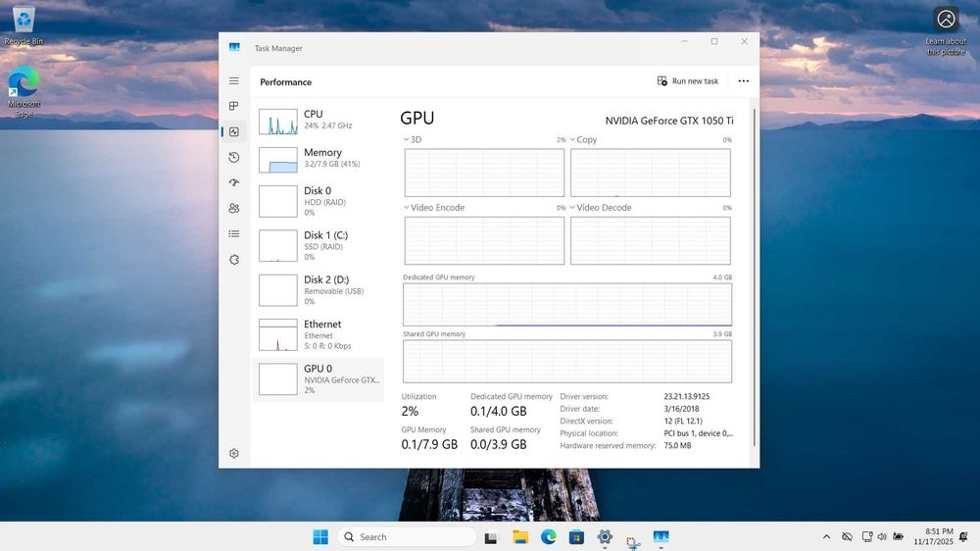Click the notification bell in the tray
Viewport: 980px width, 551px height.
tap(963, 536)
